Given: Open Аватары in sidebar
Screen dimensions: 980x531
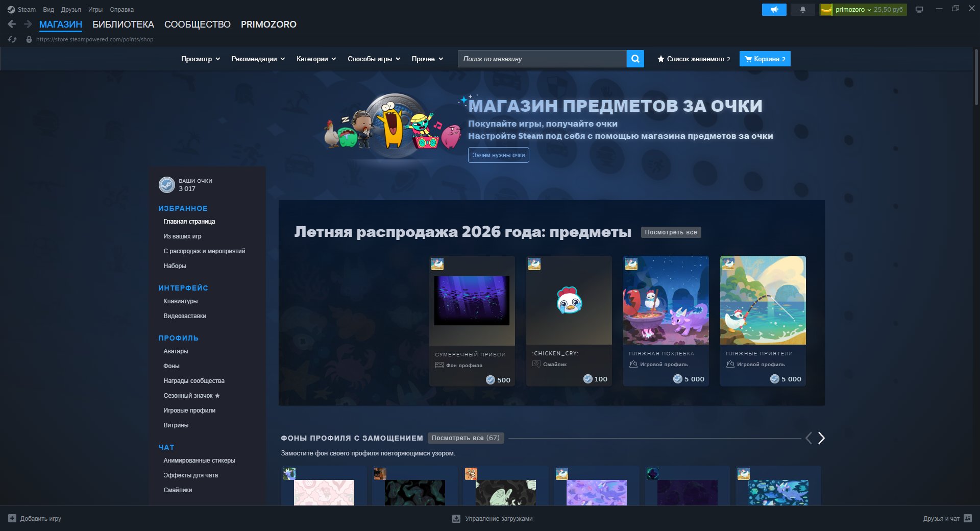Looking at the screenshot, I should pyautogui.click(x=176, y=351).
